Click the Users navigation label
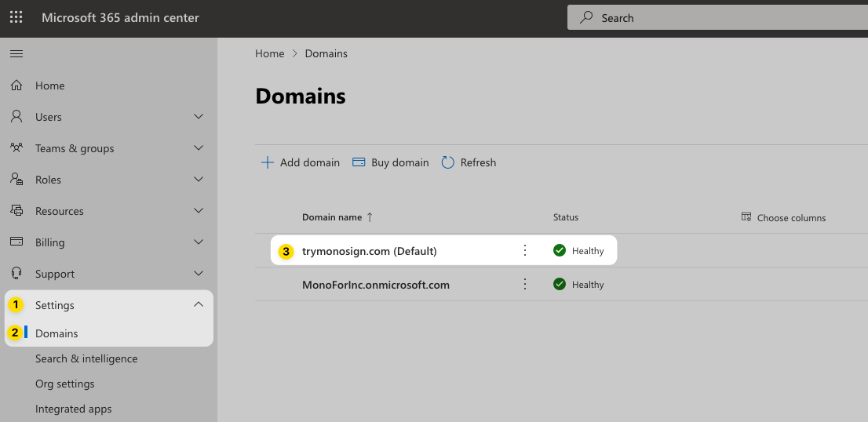 pyautogui.click(x=49, y=117)
